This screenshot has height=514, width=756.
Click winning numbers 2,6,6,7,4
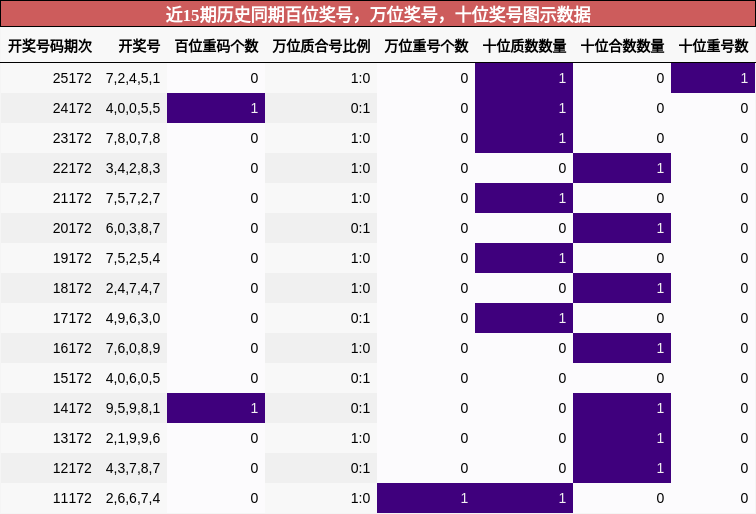133,498
